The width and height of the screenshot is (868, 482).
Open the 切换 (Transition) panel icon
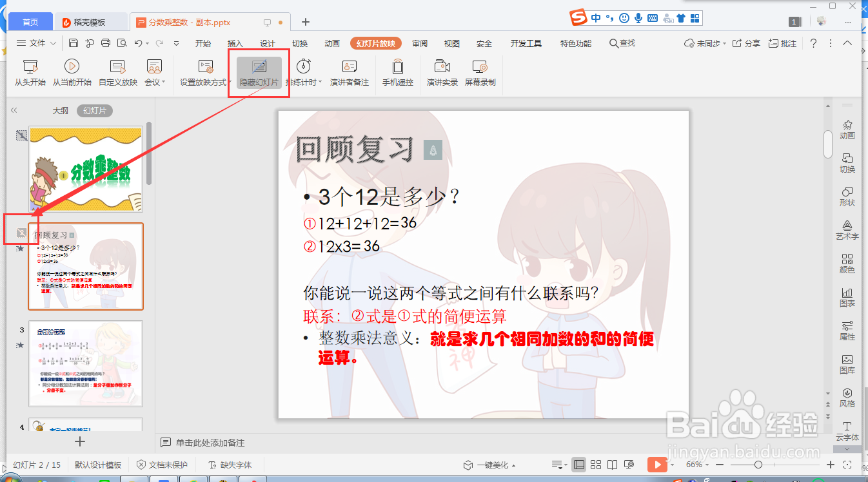847,161
